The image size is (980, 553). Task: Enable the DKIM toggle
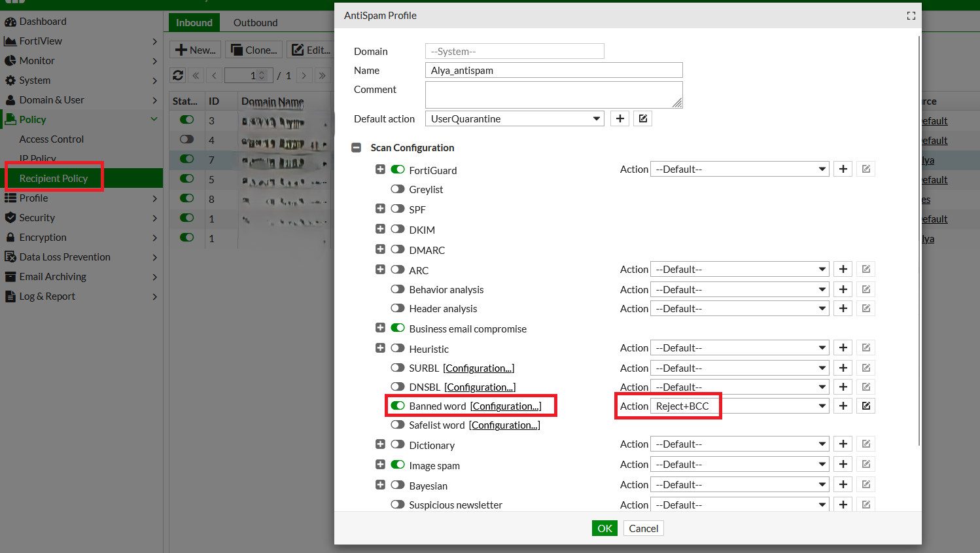pyautogui.click(x=398, y=229)
